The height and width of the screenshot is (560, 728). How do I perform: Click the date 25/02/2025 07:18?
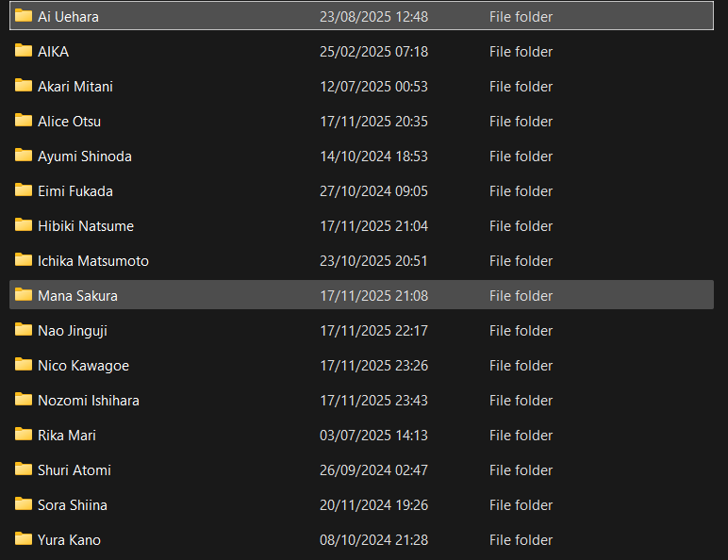coord(373,52)
